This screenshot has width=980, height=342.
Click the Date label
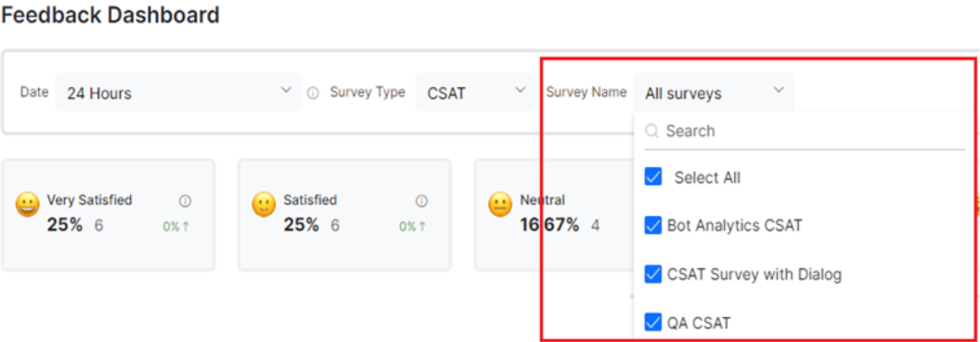(x=35, y=92)
